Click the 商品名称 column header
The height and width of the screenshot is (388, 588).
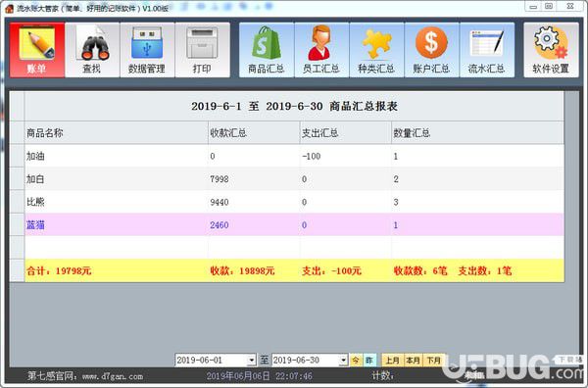pyautogui.click(x=117, y=132)
